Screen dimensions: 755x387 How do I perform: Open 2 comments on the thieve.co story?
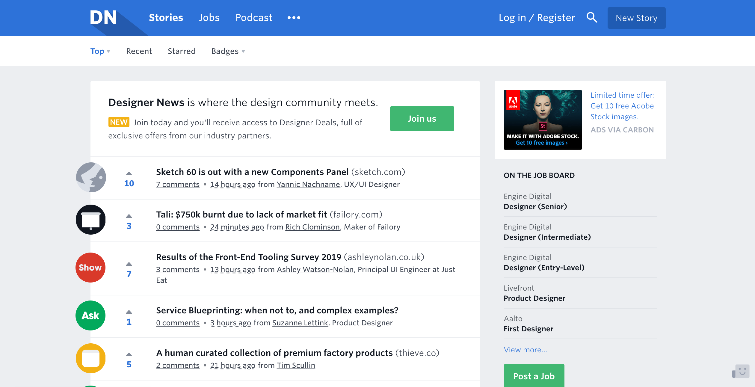[x=178, y=365]
